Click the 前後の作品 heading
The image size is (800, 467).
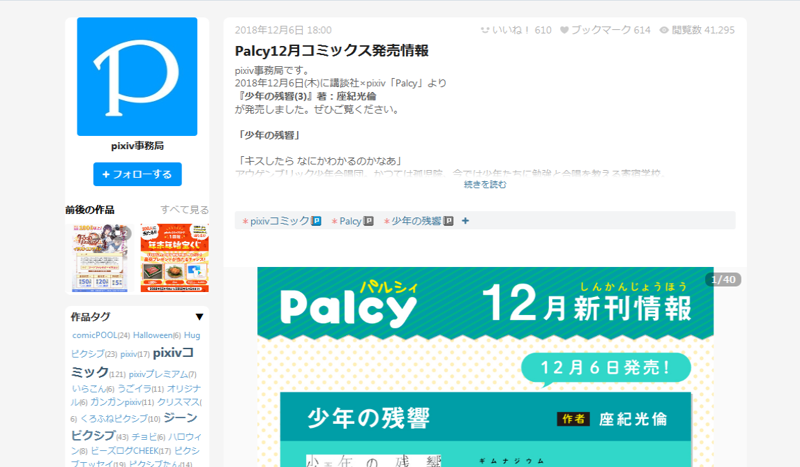click(90, 210)
